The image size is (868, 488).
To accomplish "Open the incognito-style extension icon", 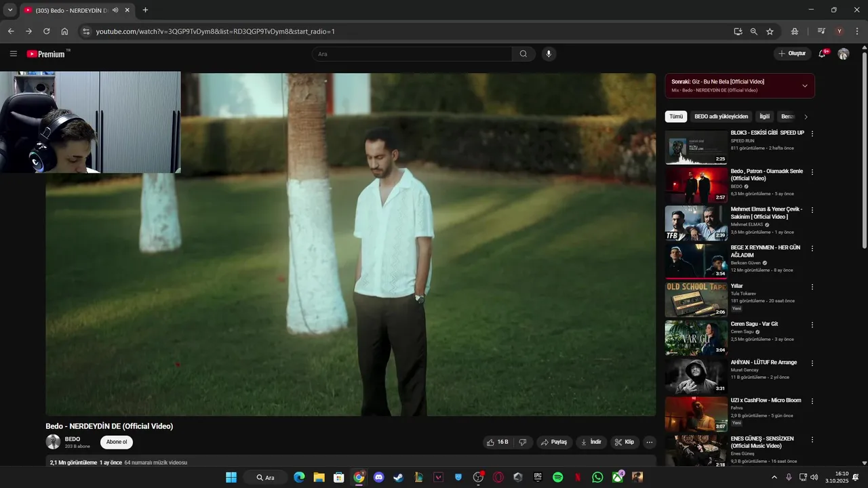I will point(795,31).
